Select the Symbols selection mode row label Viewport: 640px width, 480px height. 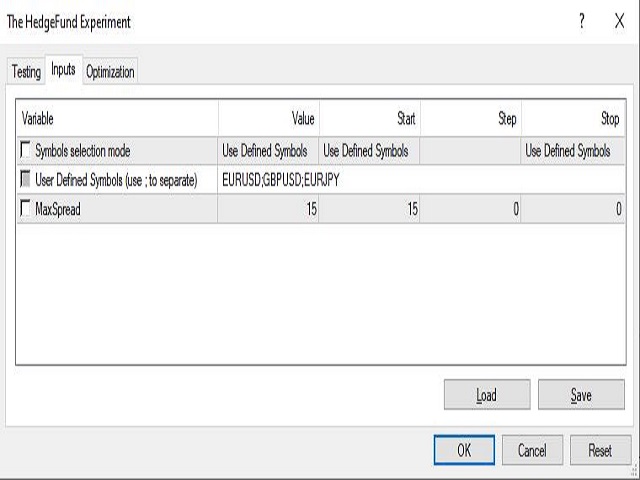tap(83, 151)
